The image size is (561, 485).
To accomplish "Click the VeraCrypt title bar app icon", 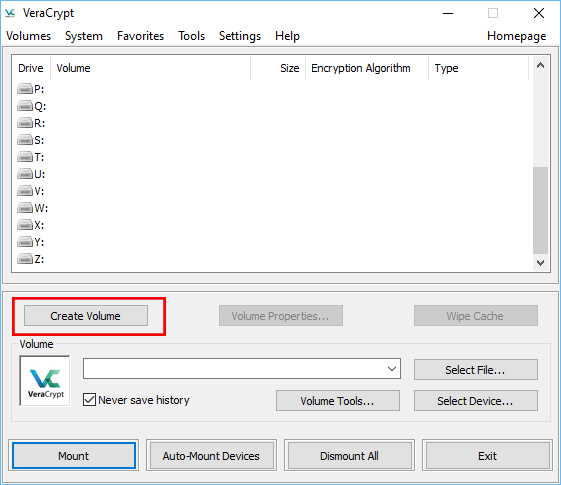I will 10,13.
